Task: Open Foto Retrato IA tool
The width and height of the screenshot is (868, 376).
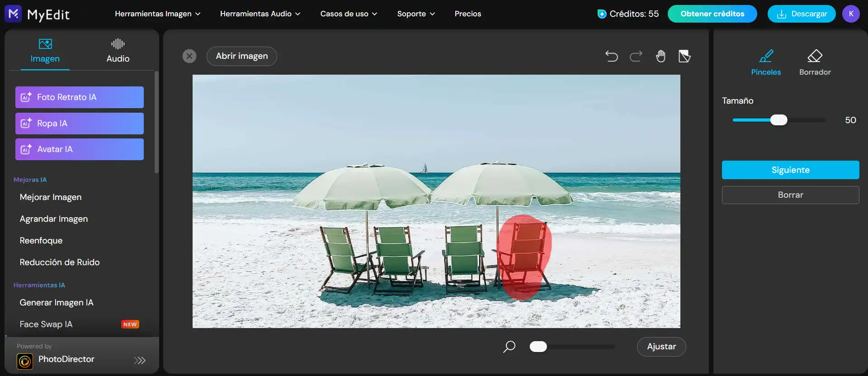Action: tap(80, 97)
